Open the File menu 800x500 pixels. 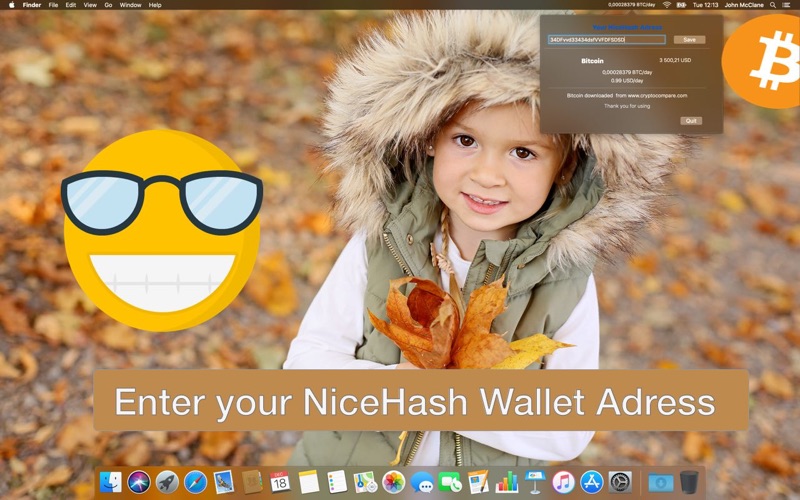tap(53, 5)
